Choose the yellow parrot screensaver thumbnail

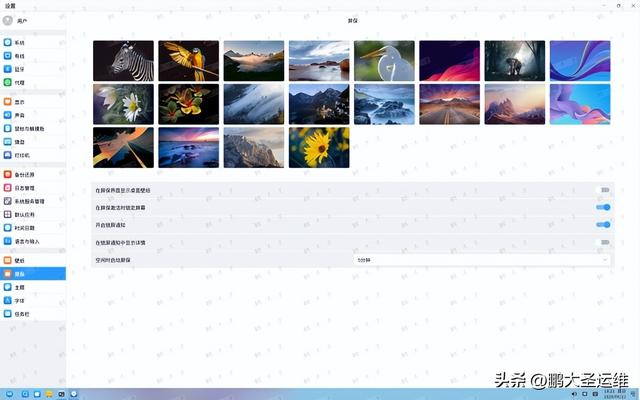[189, 61]
